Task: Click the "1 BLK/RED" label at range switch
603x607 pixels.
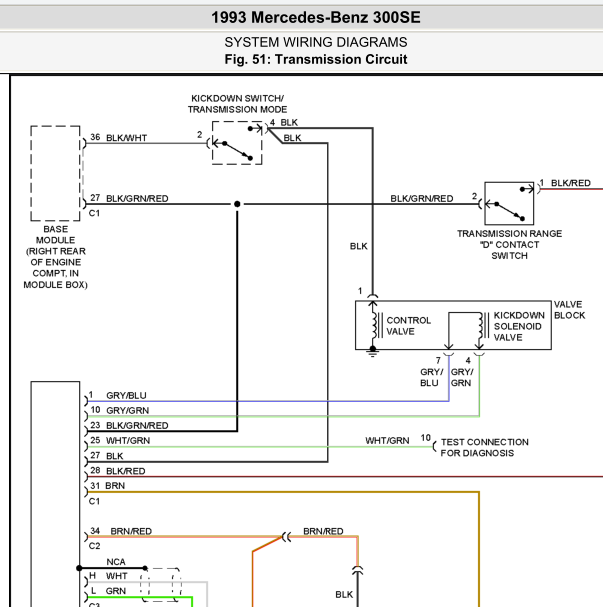Action: pyautogui.click(x=565, y=183)
